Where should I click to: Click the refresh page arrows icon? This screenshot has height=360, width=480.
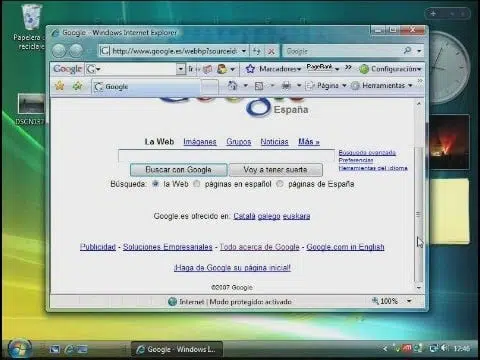256,51
